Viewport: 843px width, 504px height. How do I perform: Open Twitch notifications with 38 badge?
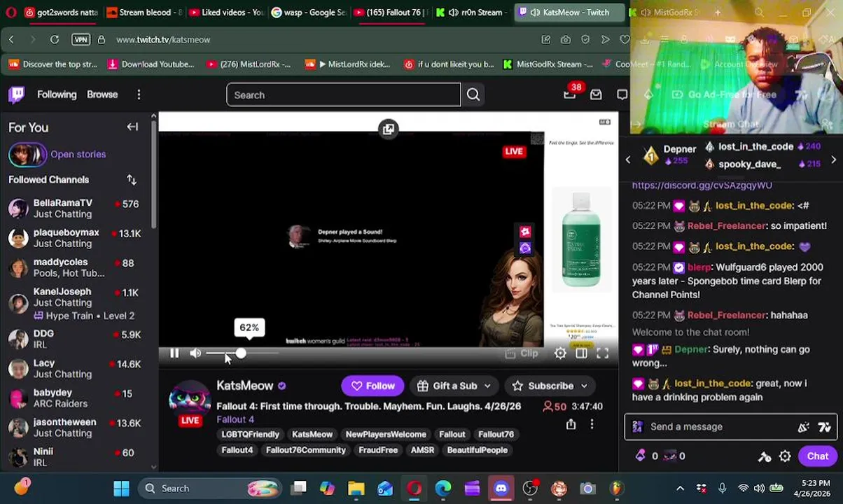tap(570, 94)
